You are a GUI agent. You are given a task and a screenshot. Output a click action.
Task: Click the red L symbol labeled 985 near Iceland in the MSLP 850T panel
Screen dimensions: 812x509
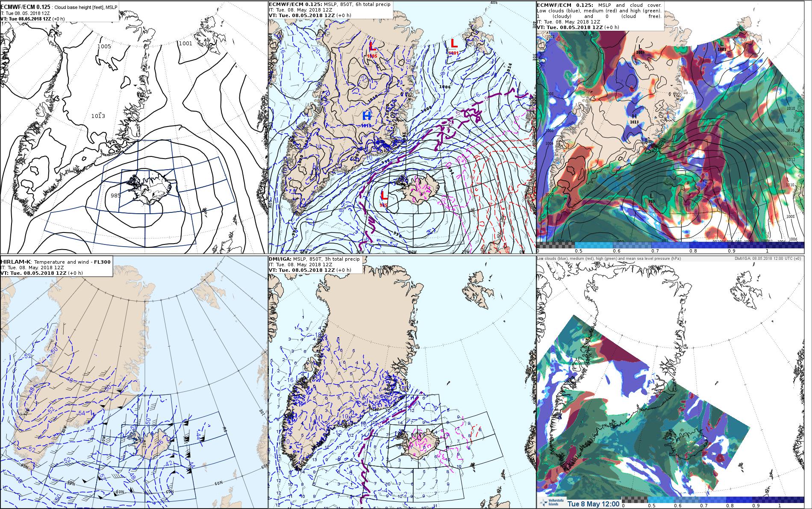384,196
